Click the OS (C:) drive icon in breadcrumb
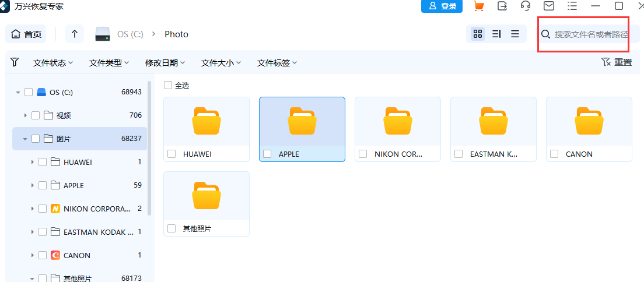The image size is (644, 282). 102,34
